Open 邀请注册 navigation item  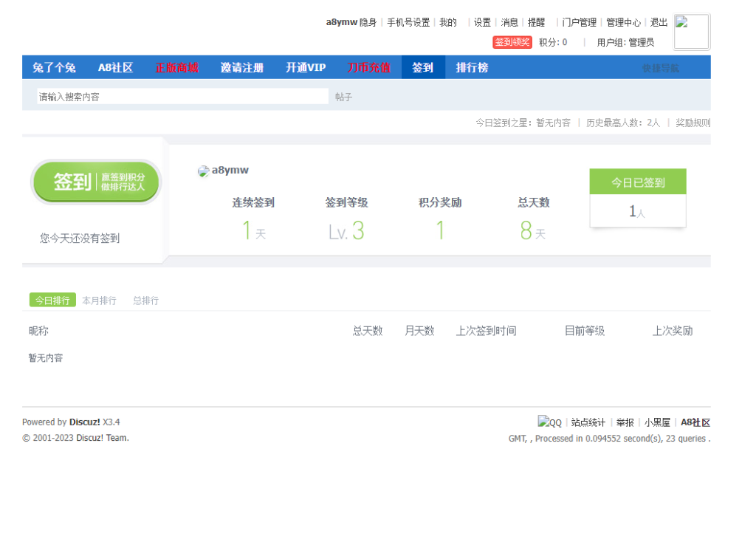click(242, 67)
